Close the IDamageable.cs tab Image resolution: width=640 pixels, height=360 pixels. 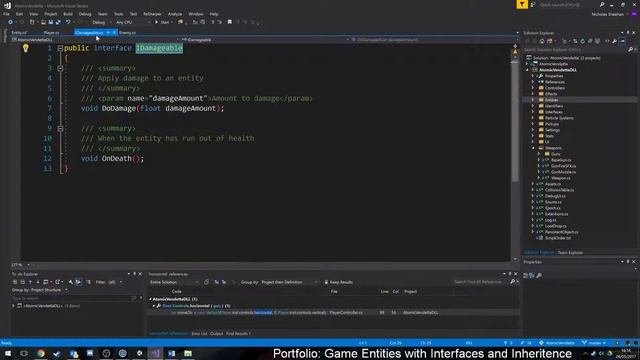pyautogui.click(x=114, y=33)
